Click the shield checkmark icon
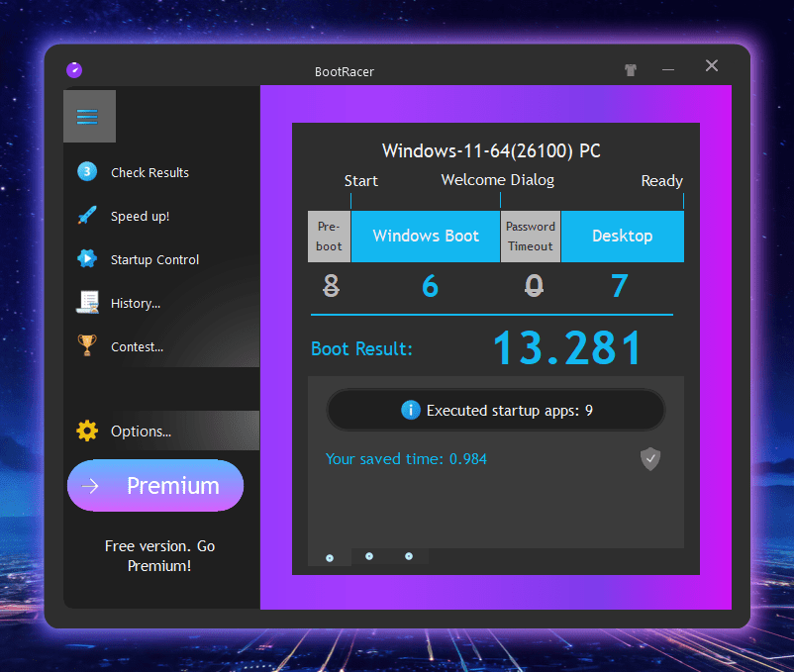The height and width of the screenshot is (672, 794). click(x=649, y=458)
